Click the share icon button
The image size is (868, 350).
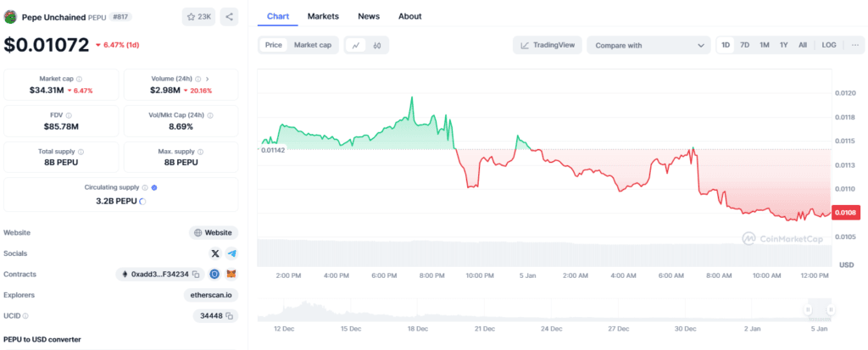click(229, 17)
